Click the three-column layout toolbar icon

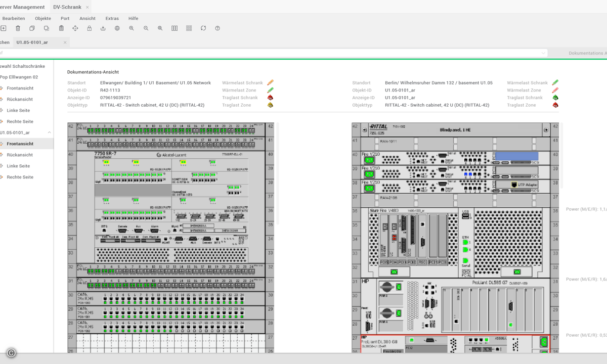click(x=175, y=28)
